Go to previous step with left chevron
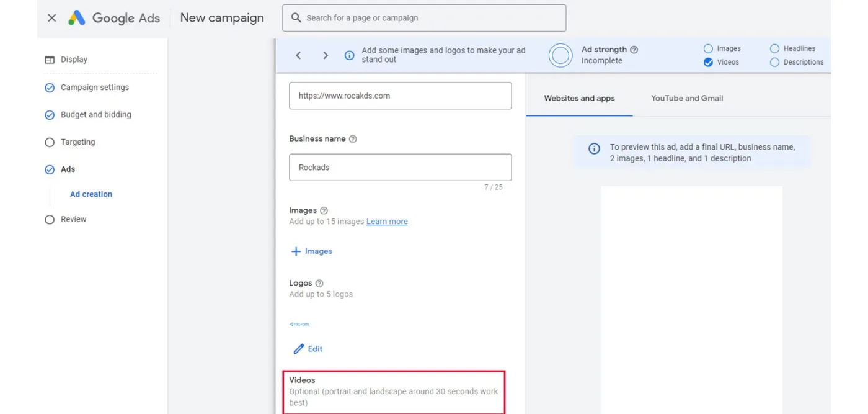868x414 pixels. coord(298,55)
